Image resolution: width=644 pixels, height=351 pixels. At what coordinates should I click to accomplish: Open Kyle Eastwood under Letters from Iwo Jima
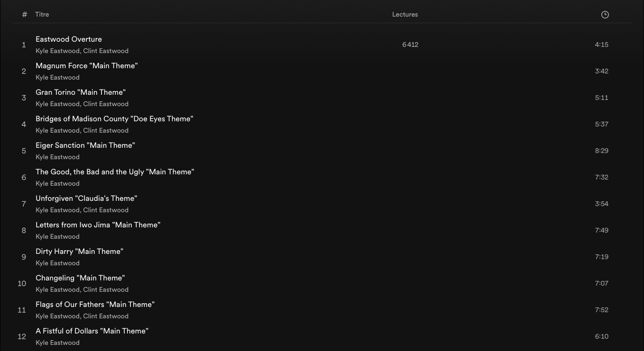(57, 236)
